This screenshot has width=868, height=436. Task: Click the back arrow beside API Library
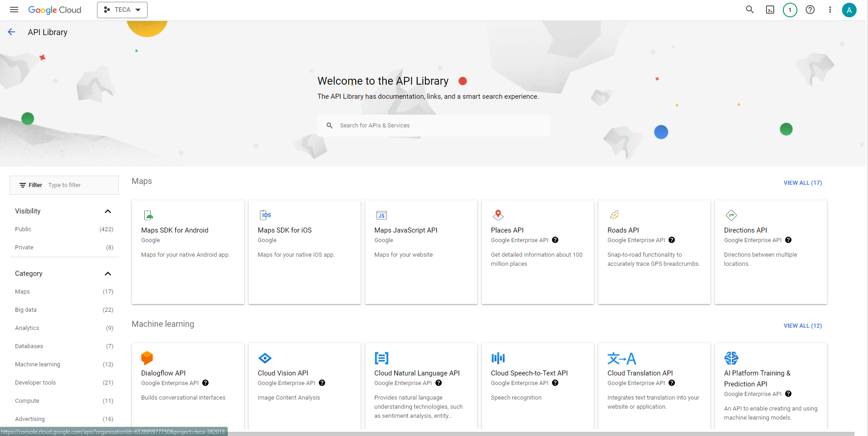12,32
